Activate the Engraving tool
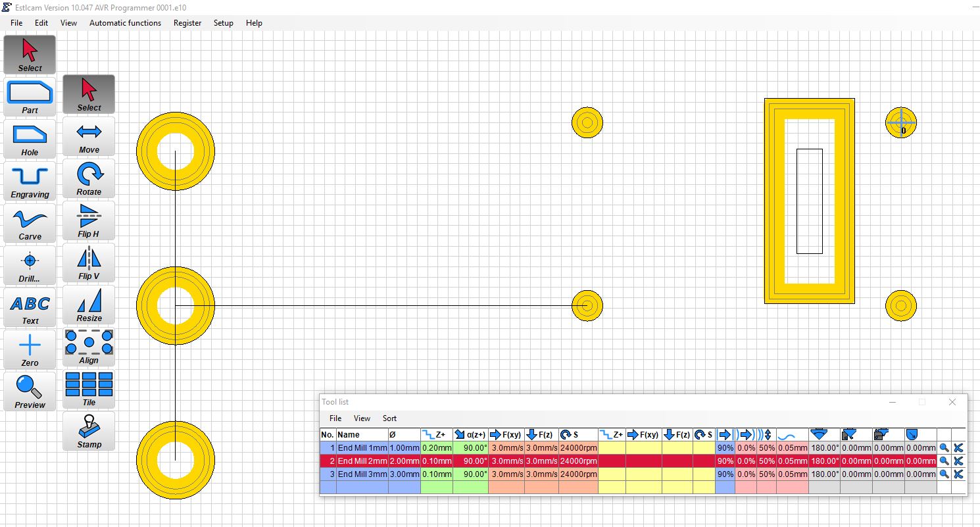The width and height of the screenshot is (980, 527). (30, 181)
